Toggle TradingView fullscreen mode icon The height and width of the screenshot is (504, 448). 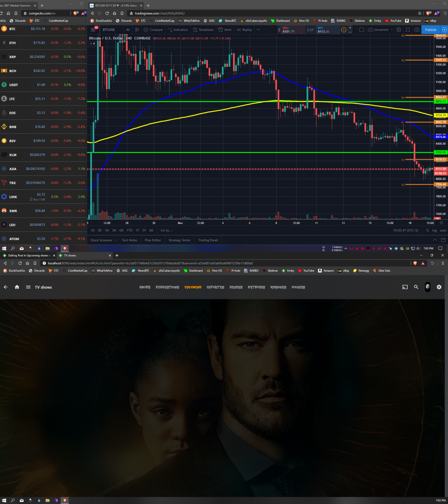(408, 29)
